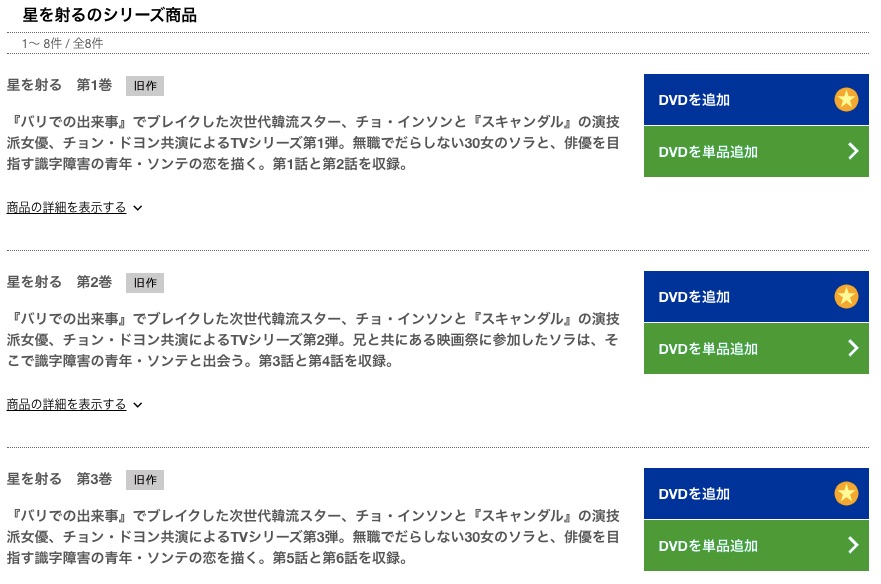
Task: Click star icon for 第3巻 DVD
Action: click(846, 494)
